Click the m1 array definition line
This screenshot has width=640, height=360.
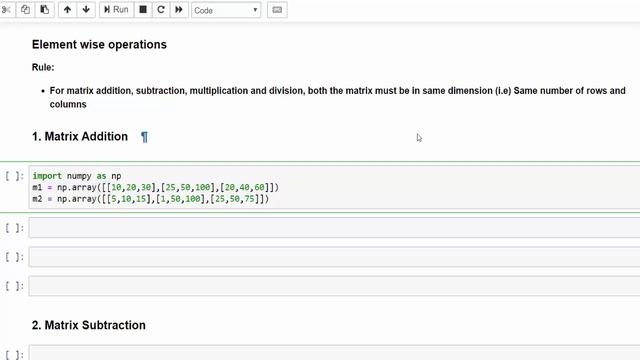click(156, 187)
